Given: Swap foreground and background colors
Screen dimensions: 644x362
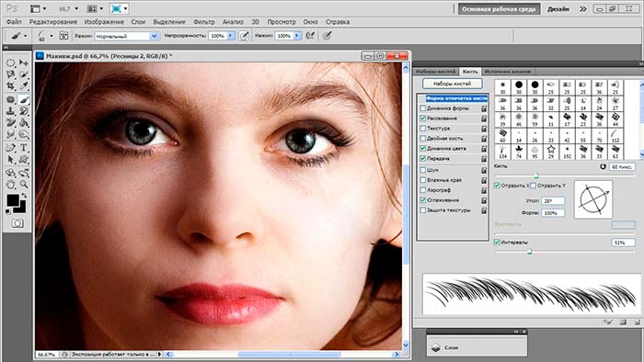Looking at the screenshot, I should pyautogui.click(x=24, y=196).
